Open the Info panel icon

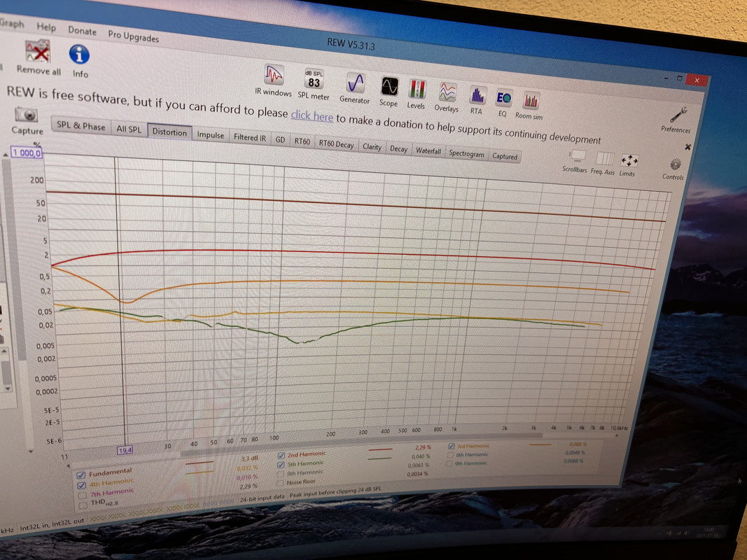79,55
